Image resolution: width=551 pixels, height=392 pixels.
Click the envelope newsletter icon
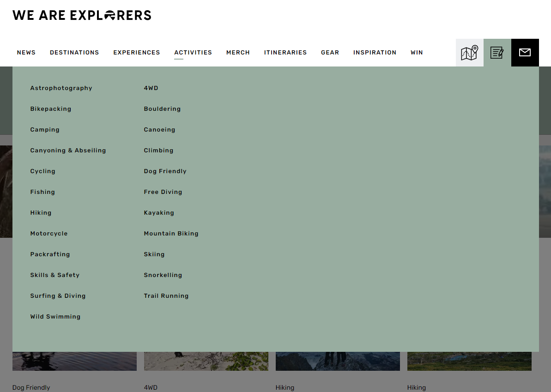tap(525, 53)
